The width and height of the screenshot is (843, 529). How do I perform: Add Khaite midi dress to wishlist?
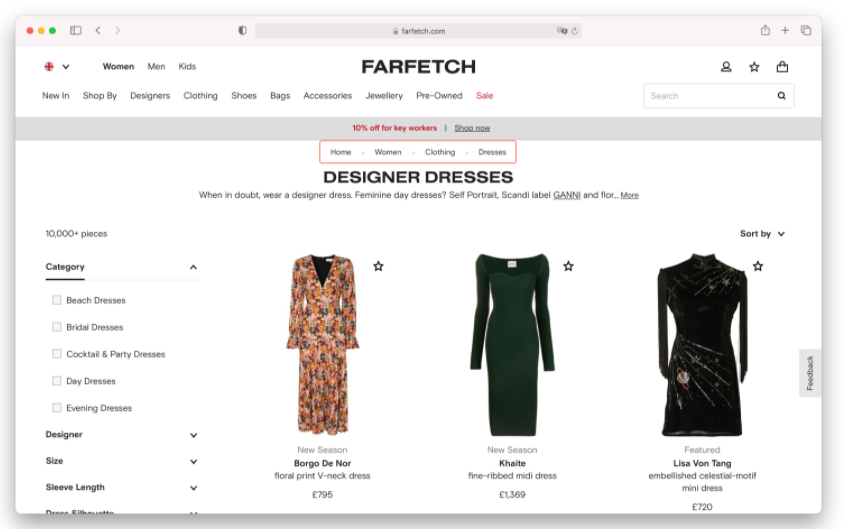pos(568,266)
